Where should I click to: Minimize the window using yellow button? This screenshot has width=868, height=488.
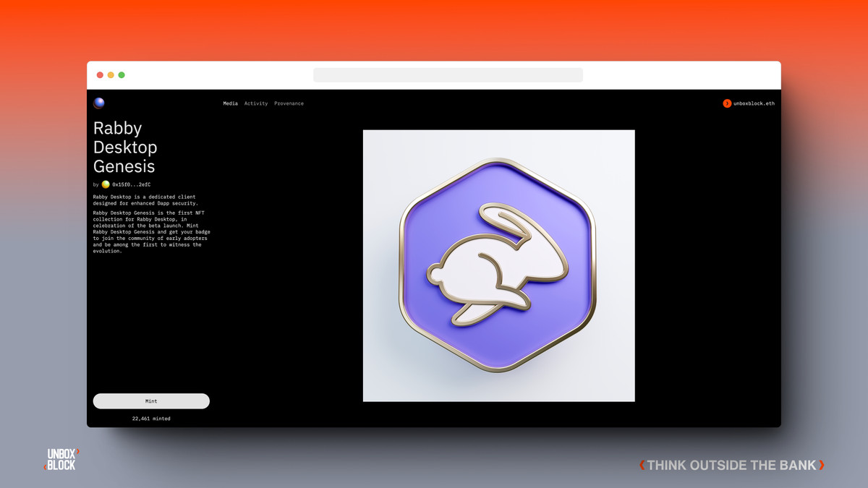pos(111,75)
